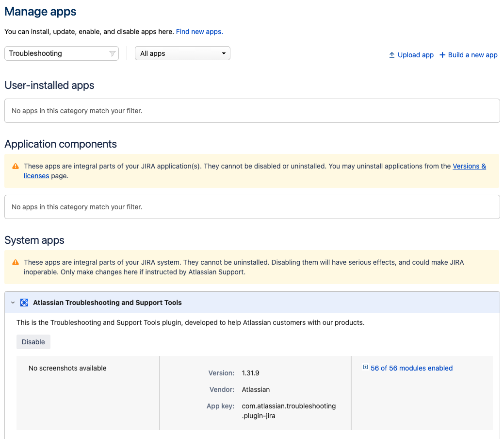Click the warning icon in Application components notice
504x439 pixels.
[16, 166]
